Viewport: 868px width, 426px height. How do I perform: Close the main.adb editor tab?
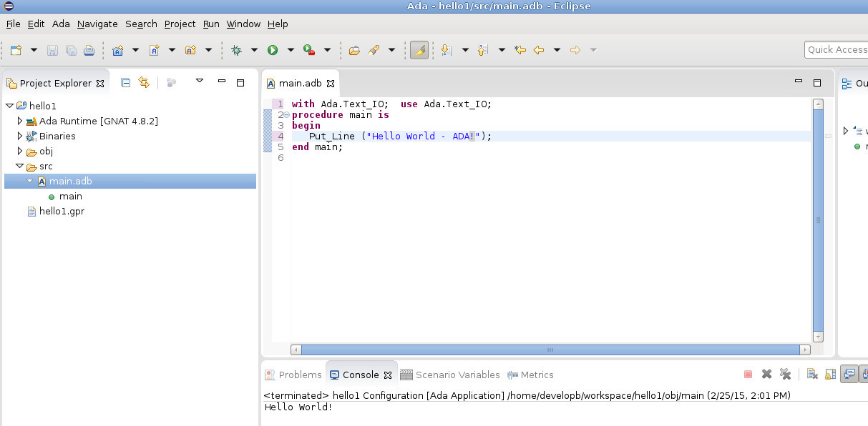pyautogui.click(x=331, y=84)
